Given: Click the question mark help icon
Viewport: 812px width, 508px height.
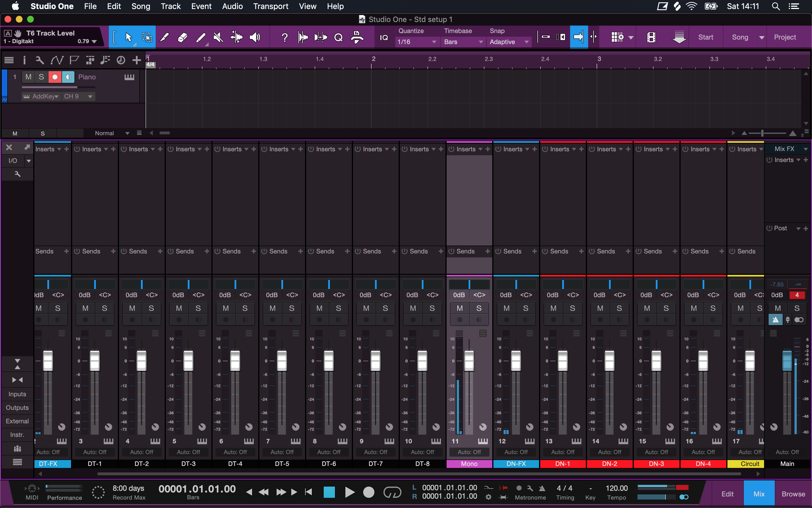Looking at the screenshot, I should coord(284,37).
